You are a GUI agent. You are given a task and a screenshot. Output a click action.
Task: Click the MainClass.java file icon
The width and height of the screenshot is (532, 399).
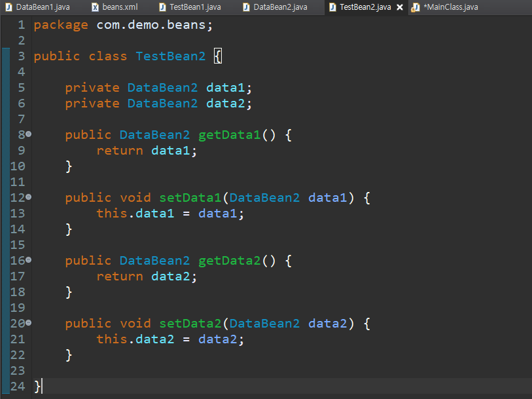416,7
